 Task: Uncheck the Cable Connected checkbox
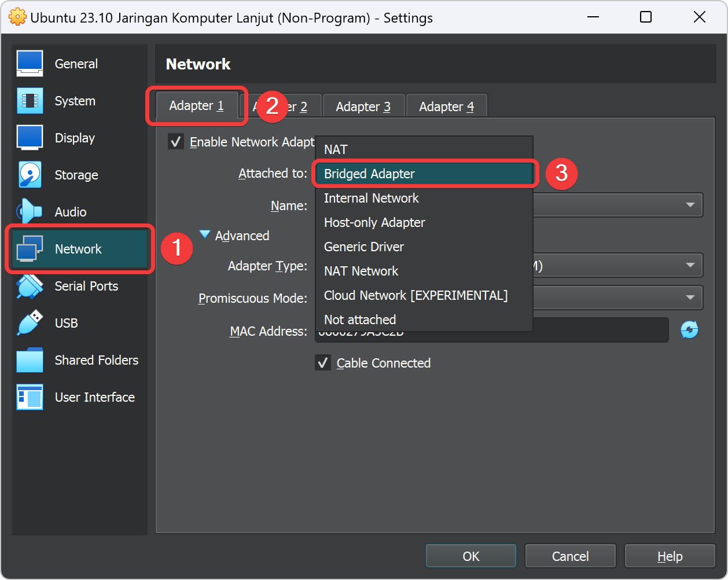click(323, 363)
